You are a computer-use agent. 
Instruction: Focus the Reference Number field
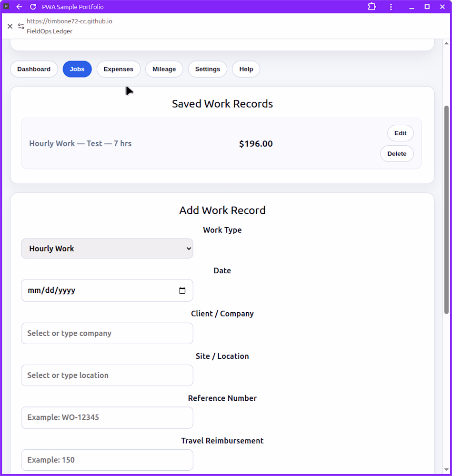(107, 418)
